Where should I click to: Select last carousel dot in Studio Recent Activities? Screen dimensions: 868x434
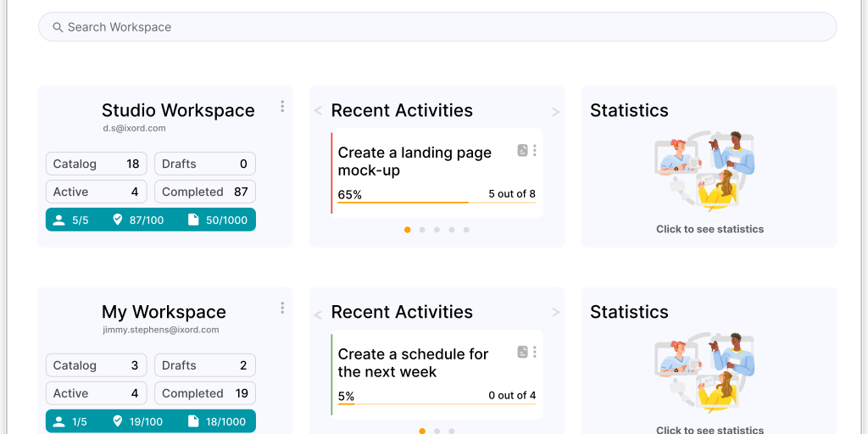pyautogui.click(x=466, y=230)
